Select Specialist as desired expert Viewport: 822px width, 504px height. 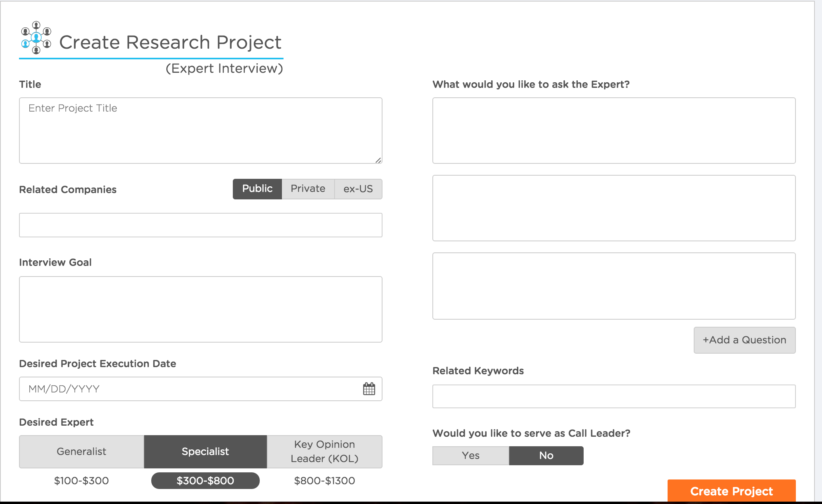tap(205, 451)
